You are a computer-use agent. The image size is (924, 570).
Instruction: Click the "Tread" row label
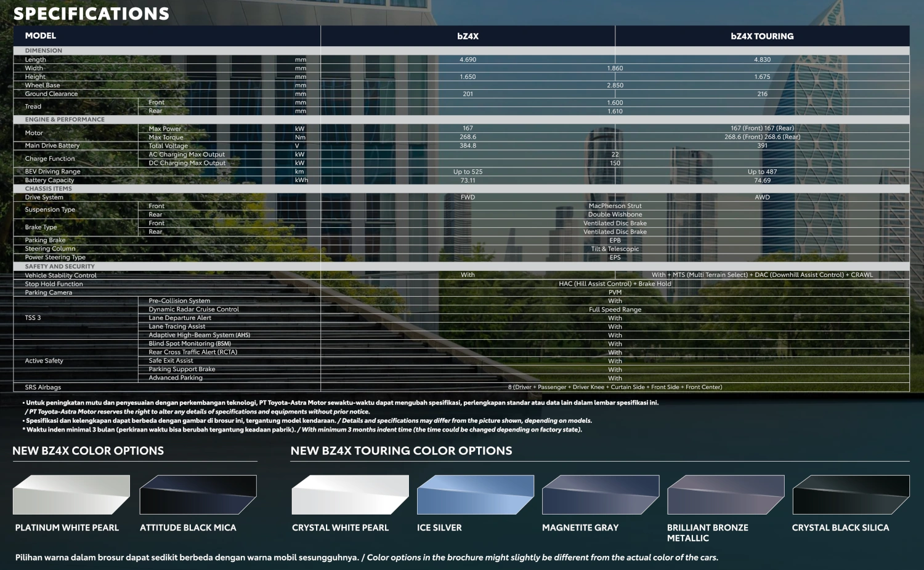33,106
